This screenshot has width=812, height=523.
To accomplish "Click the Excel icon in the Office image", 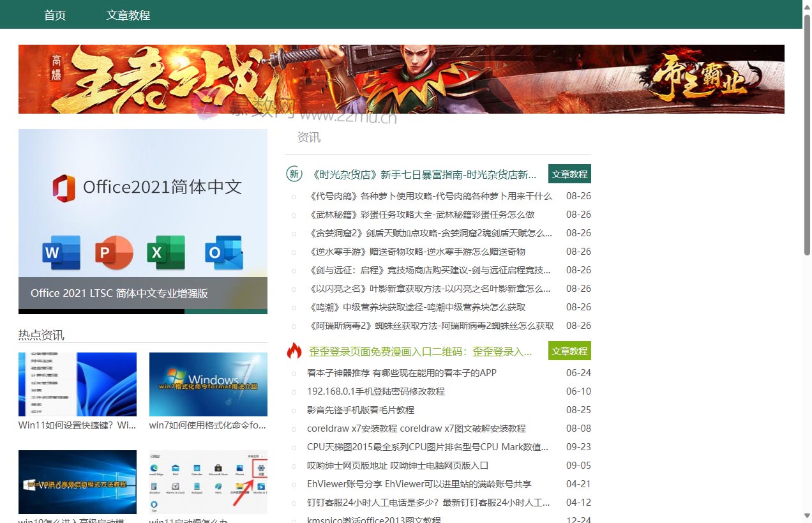I will point(166,252).
